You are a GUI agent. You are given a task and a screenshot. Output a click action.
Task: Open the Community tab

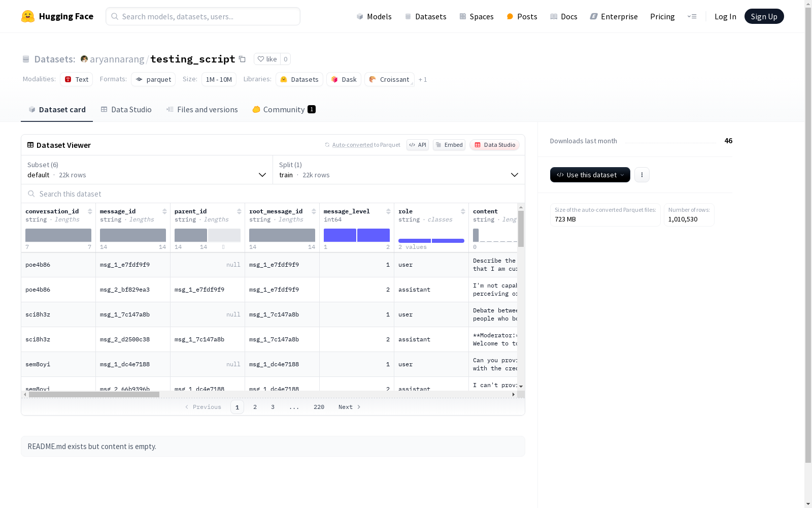tap(284, 110)
